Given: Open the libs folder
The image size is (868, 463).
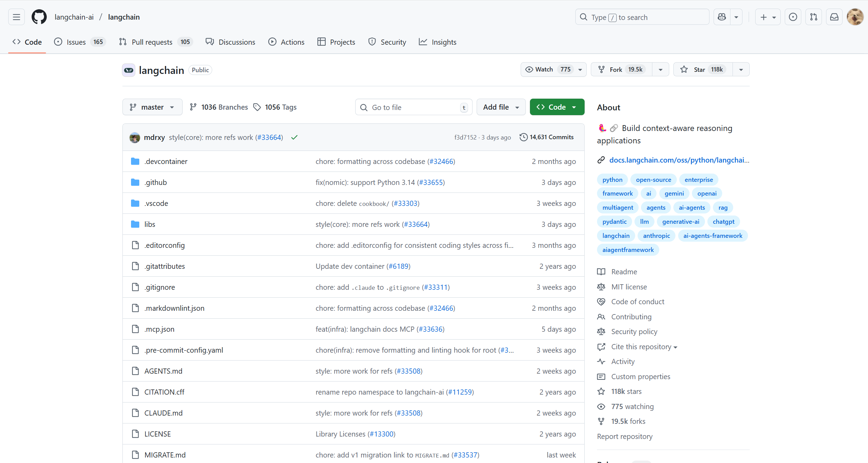Looking at the screenshot, I should 150,224.
